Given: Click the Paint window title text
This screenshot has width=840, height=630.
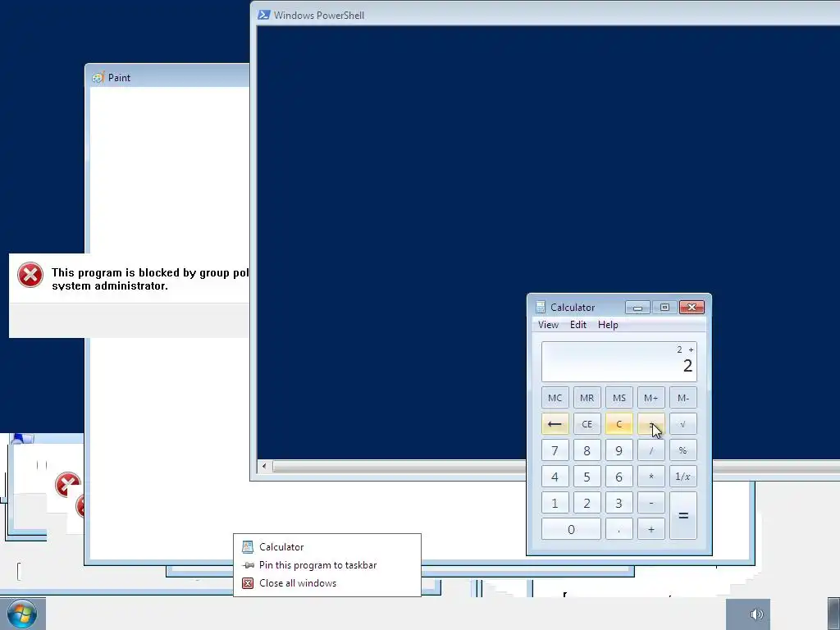Looking at the screenshot, I should 119,78.
